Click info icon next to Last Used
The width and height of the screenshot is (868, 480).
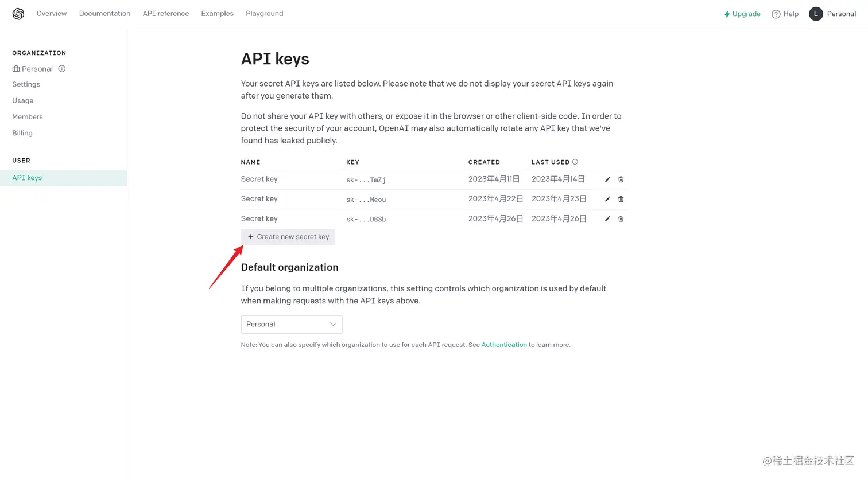(x=575, y=162)
